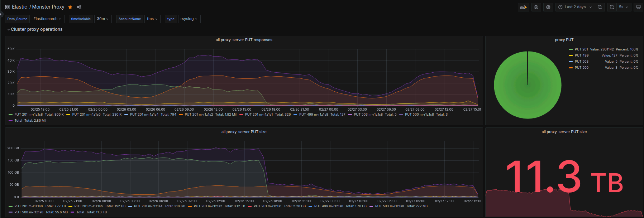The image size is (644, 218).
Task: Open the fms AccountName dropdown
Action: click(152, 19)
